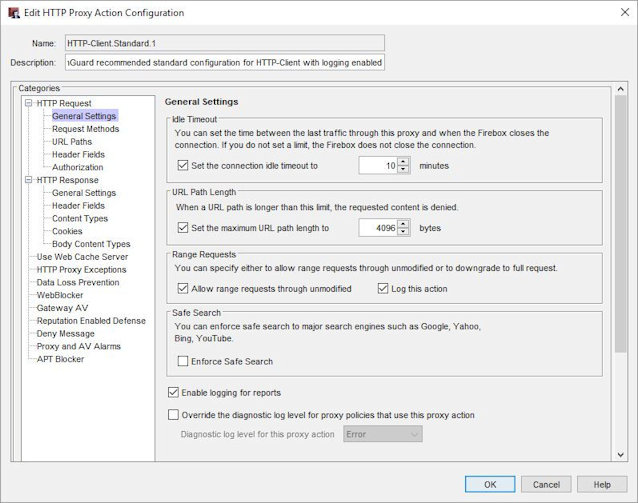Open Header Fields under HTTP Request
This screenshot has width=638, height=503.
78,154
